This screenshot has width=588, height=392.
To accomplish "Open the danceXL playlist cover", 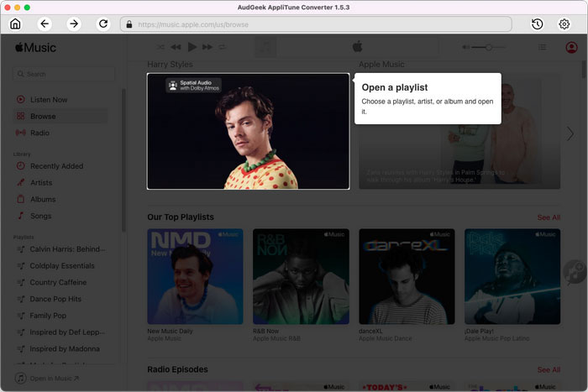I will pyautogui.click(x=407, y=276).
